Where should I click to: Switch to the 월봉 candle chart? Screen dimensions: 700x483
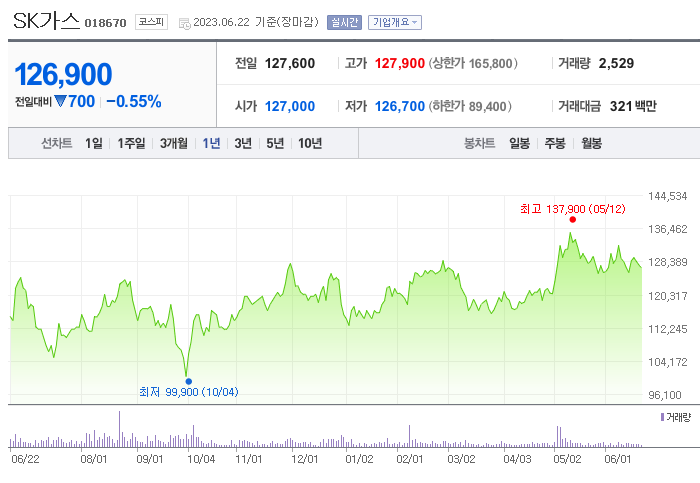click(592, 143)
